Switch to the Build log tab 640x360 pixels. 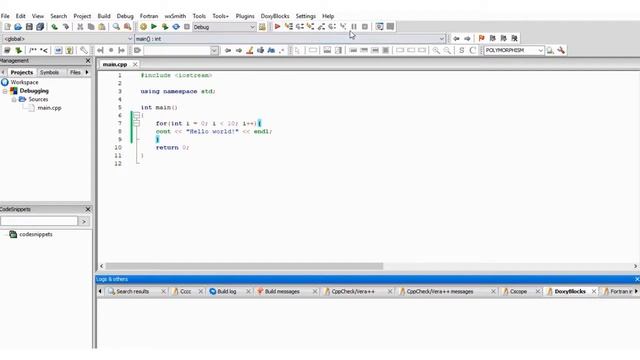[227, 291]
